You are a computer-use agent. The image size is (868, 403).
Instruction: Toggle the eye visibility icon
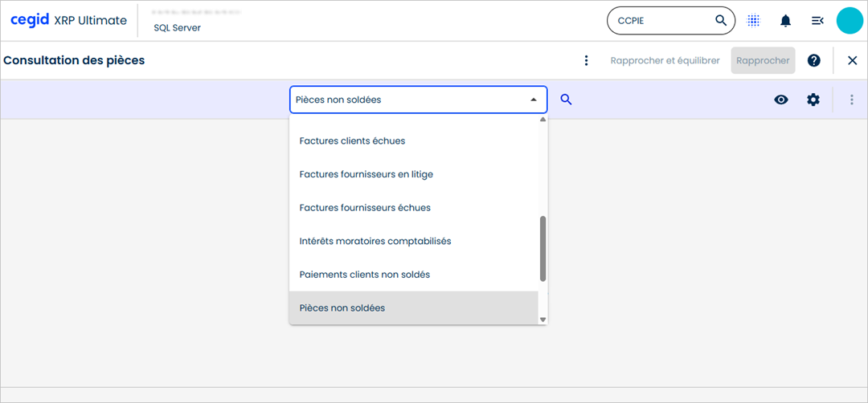click(x=781, y=100)
